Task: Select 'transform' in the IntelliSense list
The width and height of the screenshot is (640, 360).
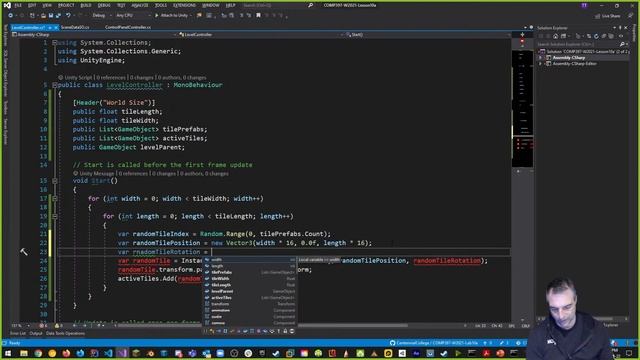Action: 249,304
